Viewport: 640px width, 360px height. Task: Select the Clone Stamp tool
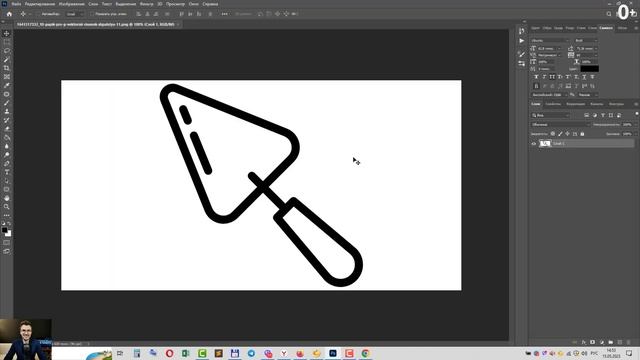tap(7, 111)
